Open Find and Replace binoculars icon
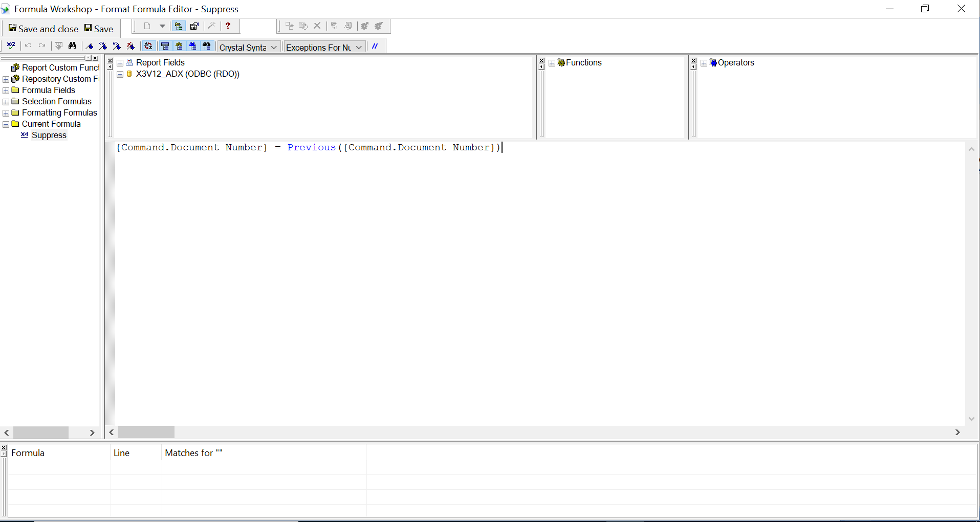 [x=73, y=46]
